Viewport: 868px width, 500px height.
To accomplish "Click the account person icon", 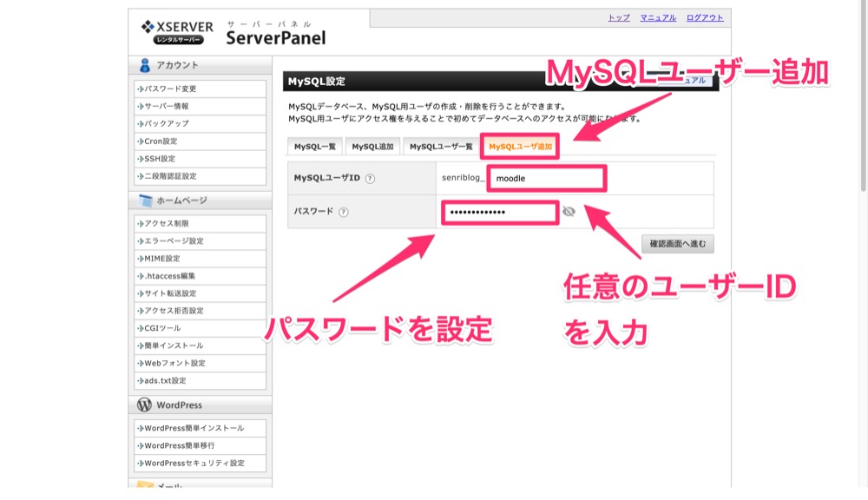I will (x=145, y=65).
